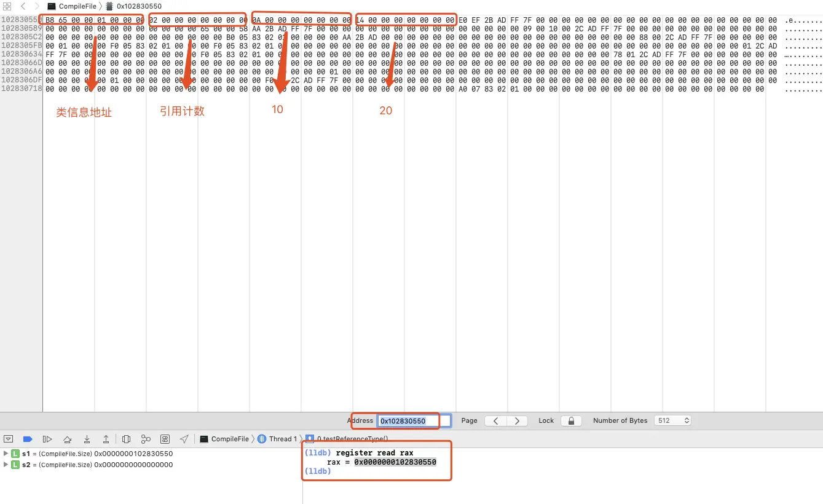823x504 pixels.
Task: Continue program execution
Action: pyautogui.click(x=47, y=439)
